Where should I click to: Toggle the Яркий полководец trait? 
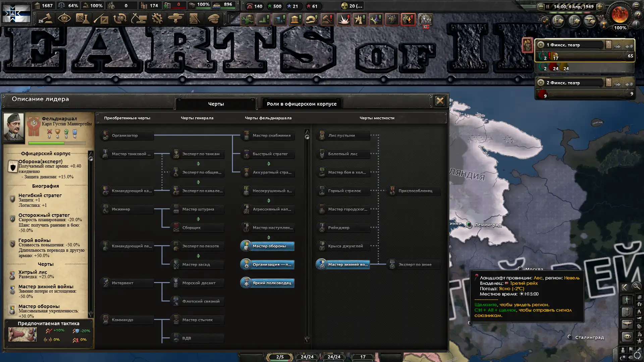tap(267, 283)
